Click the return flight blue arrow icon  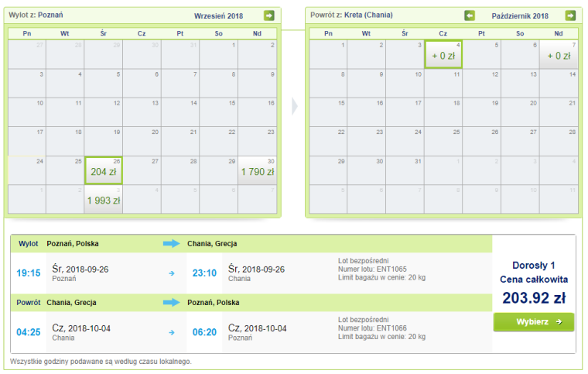tap(172, 302)
